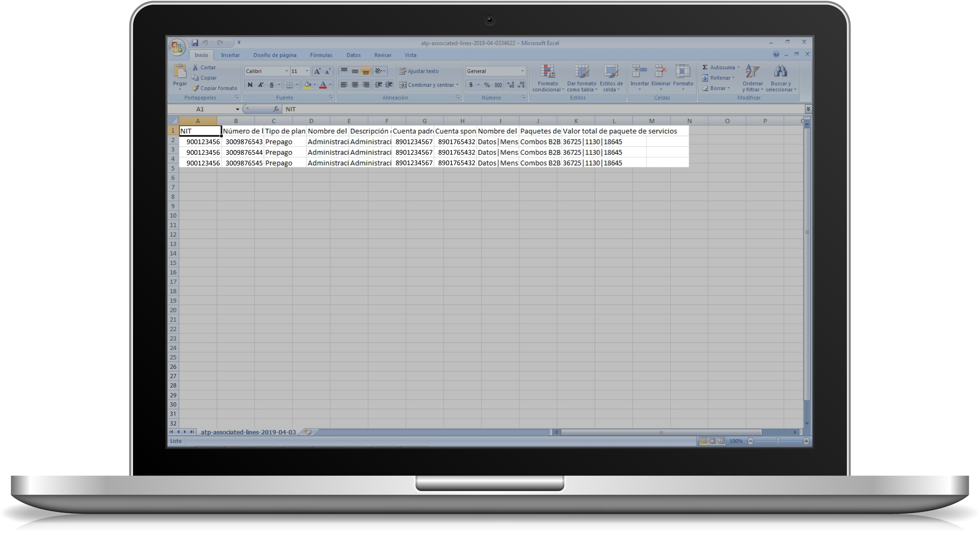Select sheet tab atp-associated-lines-2019-04-03
Screen dimensions: 980x533
[x=248, y=432]
